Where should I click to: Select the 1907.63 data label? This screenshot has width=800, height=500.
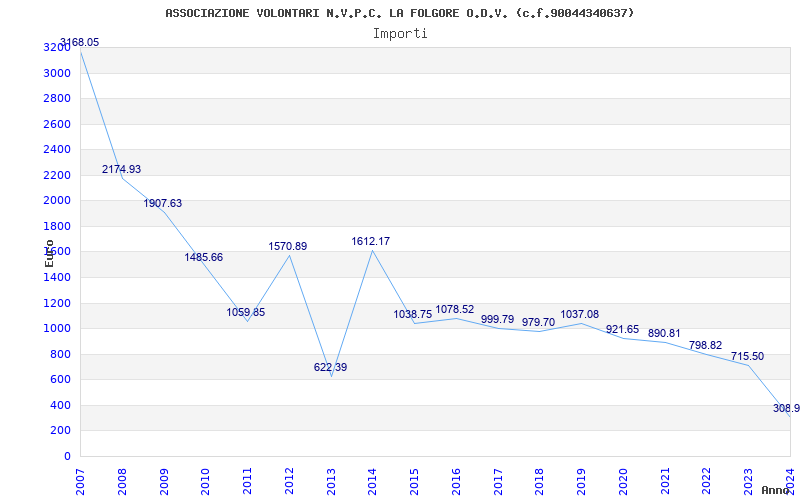163,204
